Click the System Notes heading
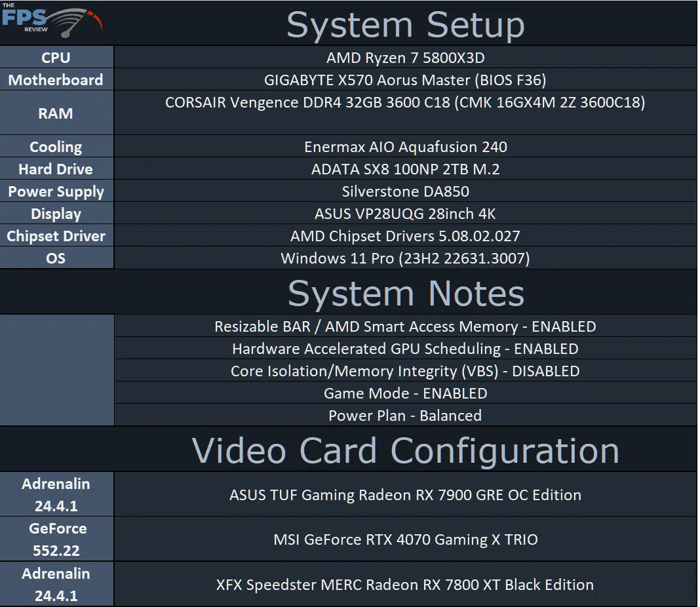 point(406,294)
